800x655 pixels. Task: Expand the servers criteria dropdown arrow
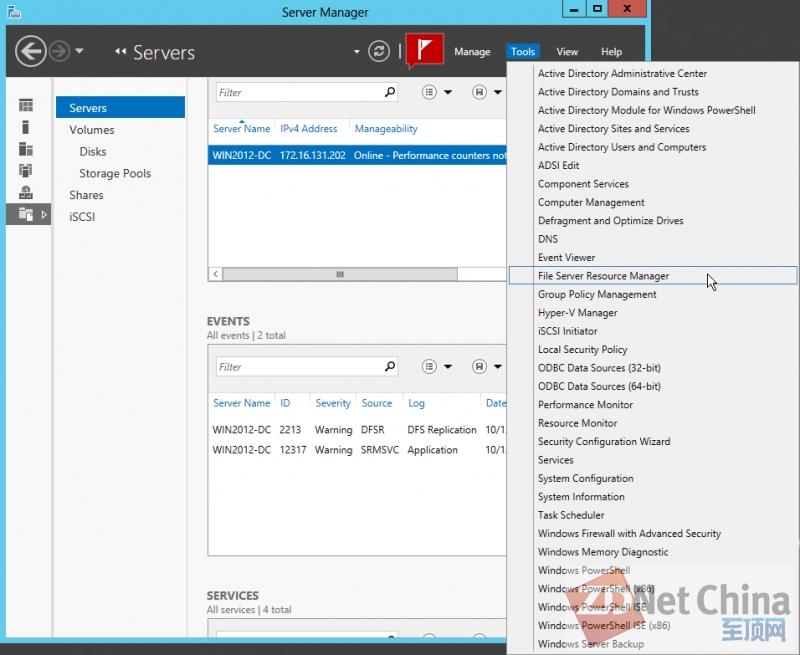click(x=448, y=92)
